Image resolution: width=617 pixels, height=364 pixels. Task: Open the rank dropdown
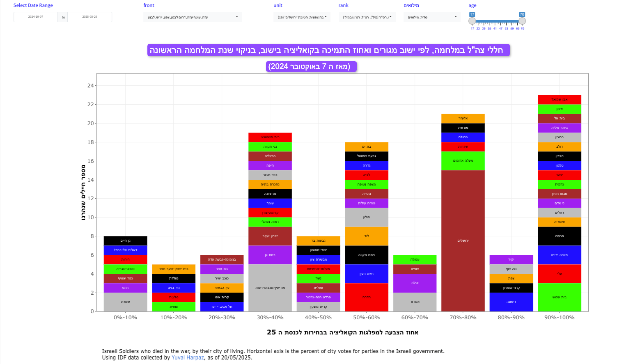pyautogui.click(x=367, y=17)
